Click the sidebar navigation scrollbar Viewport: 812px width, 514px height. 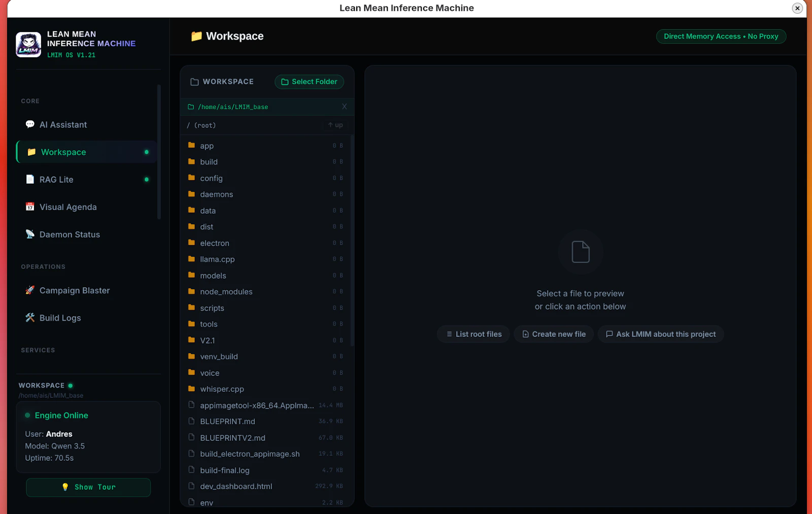159,152
